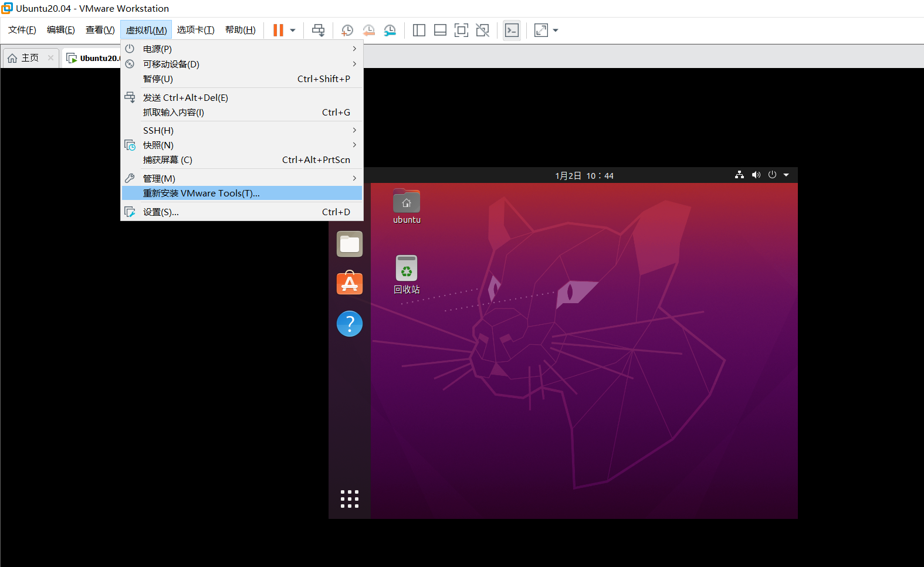Image resolution: width=924 pixels, height=567 pixels.
Task: Open the snapshot manager toolbar icon
Action: point(390,30)
